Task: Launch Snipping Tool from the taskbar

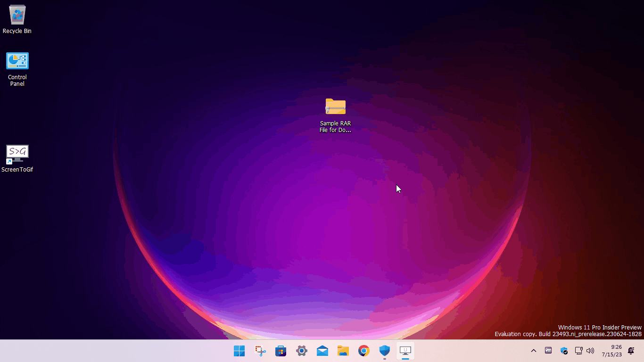Action: tap(260, 351)
